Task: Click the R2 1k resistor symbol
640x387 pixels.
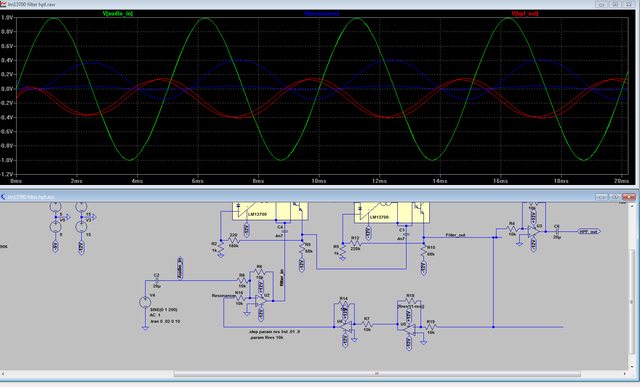Action: [x=220, y=249]
